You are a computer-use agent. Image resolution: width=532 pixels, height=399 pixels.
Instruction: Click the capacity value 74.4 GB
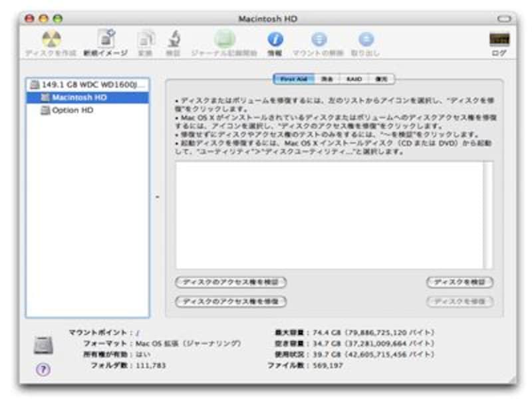[327, 332]
